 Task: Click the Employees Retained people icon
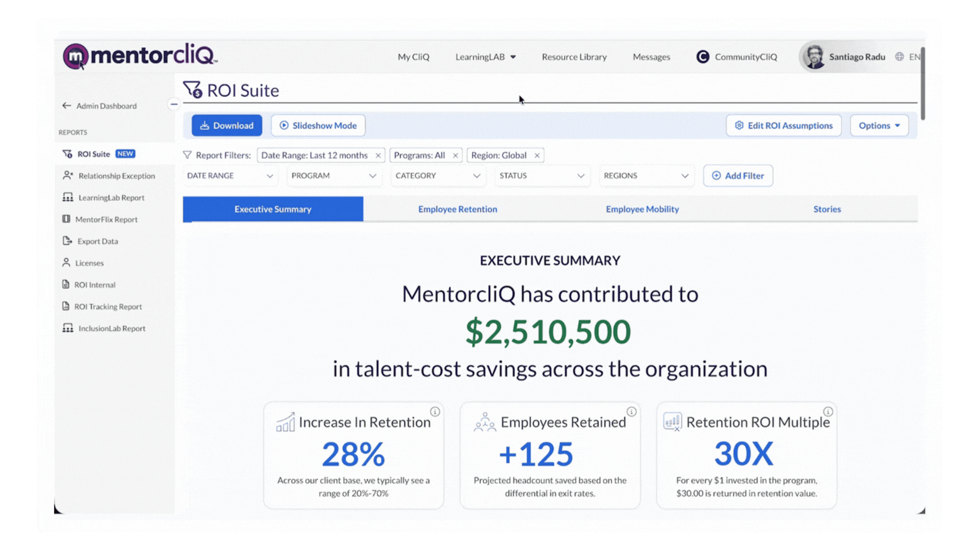click(x=485, y=422)
